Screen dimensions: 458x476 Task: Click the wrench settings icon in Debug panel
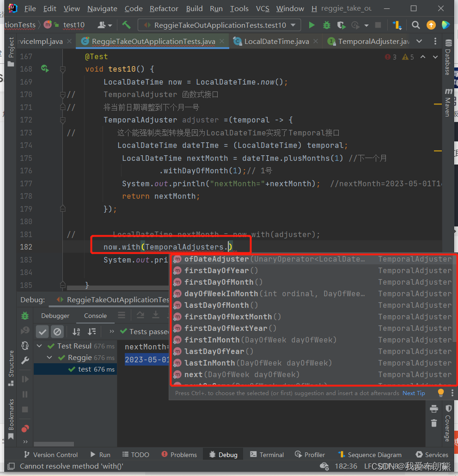(x=25, y=360)
